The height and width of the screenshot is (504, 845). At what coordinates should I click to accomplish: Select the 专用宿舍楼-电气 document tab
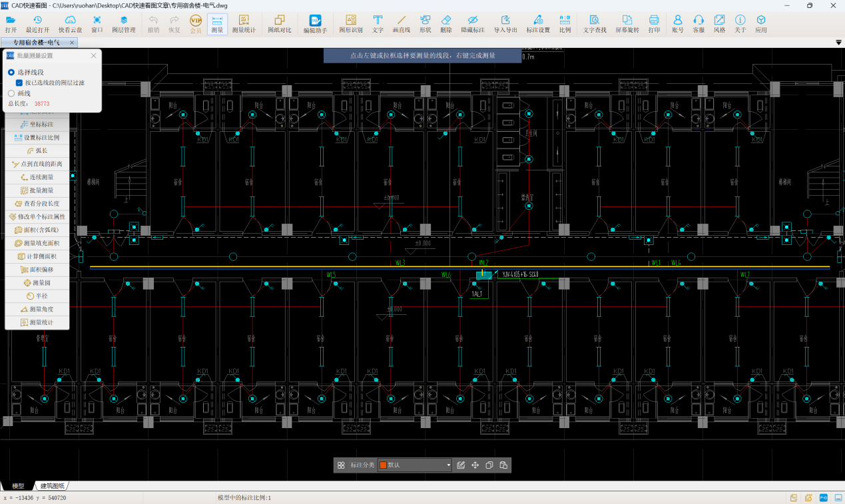(x=36, y=43)
